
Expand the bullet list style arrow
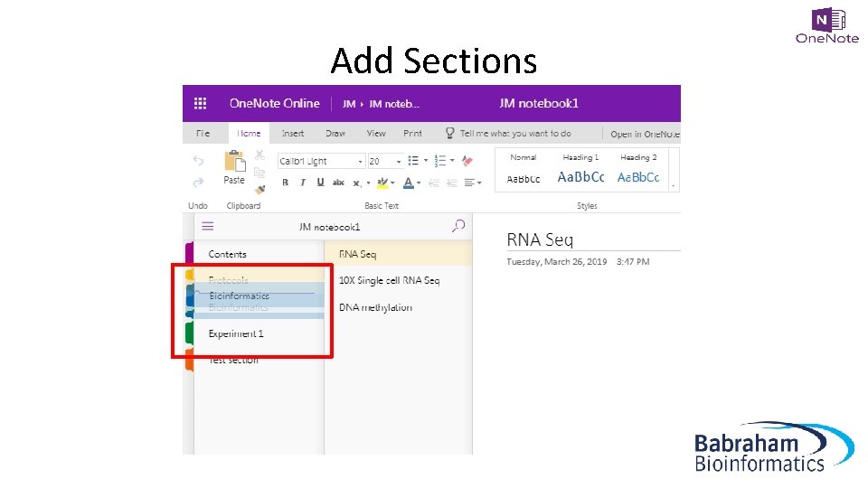coord(426,161)
